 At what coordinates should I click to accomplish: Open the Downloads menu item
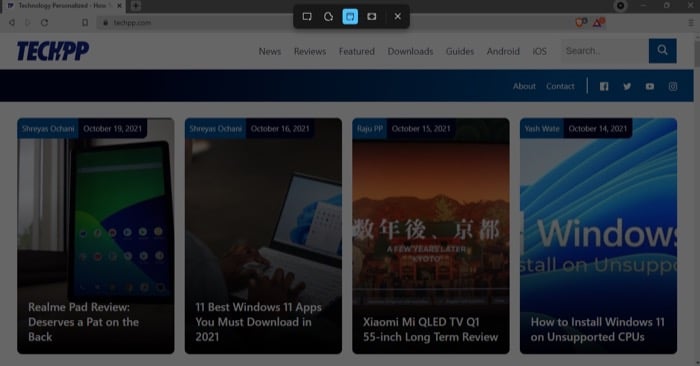[x=410, y=51]
